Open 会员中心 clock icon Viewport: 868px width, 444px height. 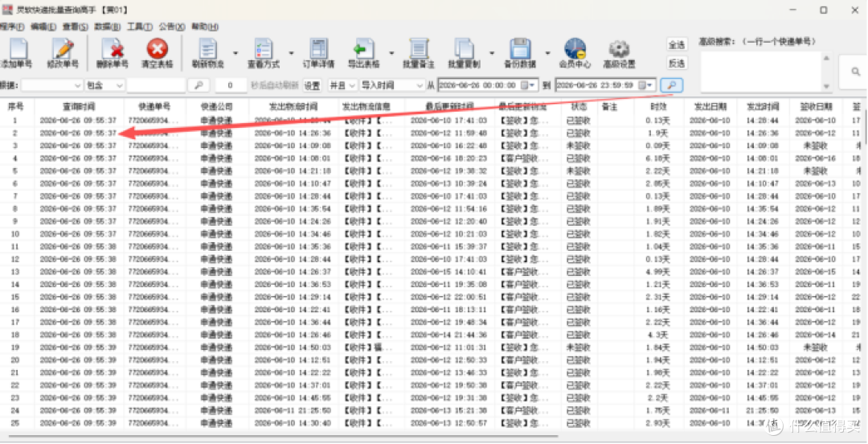575,49
